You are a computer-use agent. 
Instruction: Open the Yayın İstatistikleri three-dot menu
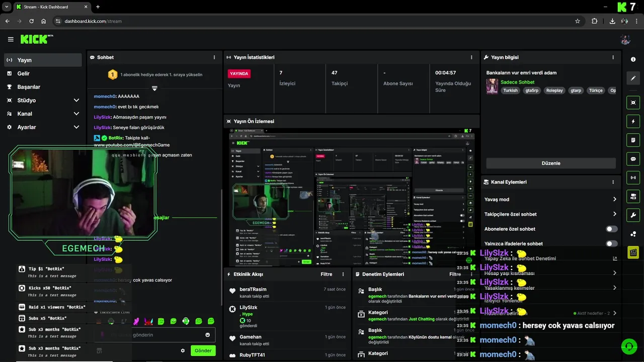coord(471,57)
